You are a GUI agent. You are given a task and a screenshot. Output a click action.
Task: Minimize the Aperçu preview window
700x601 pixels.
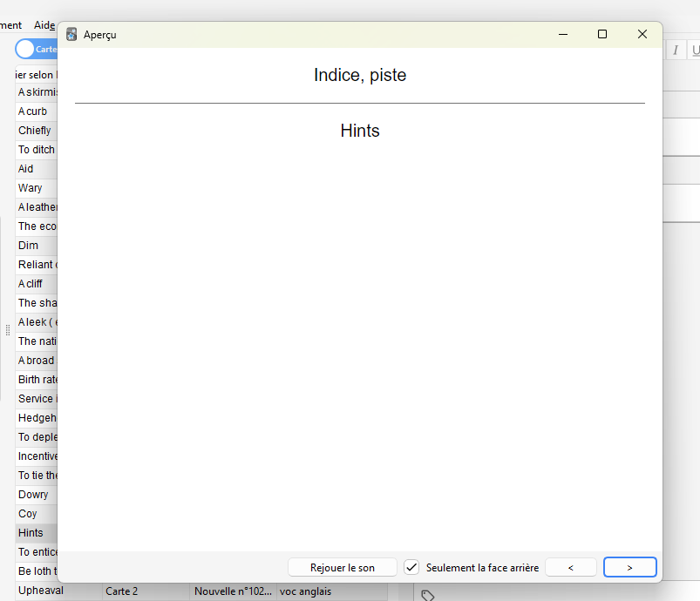point(563,34)
